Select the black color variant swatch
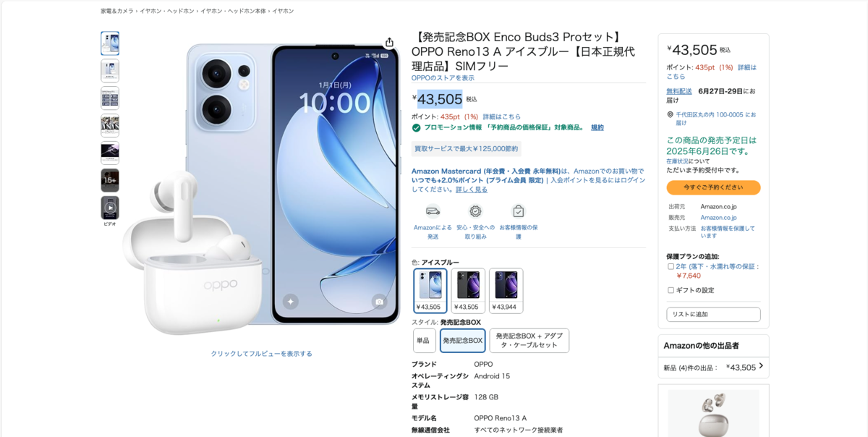This screenshot has height=437, width=868. tap(468, 291)
